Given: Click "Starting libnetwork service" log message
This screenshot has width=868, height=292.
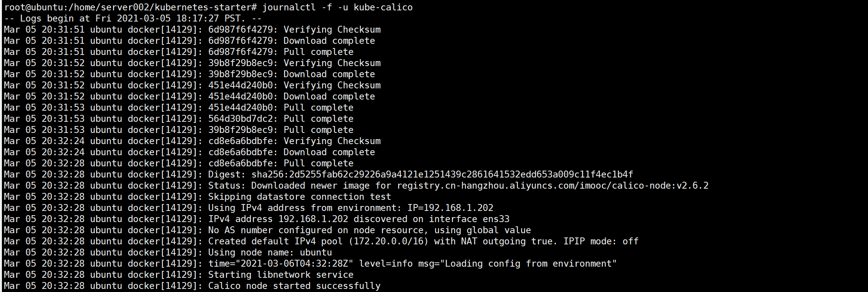Looking at the screenshot, I should point(280,275).
